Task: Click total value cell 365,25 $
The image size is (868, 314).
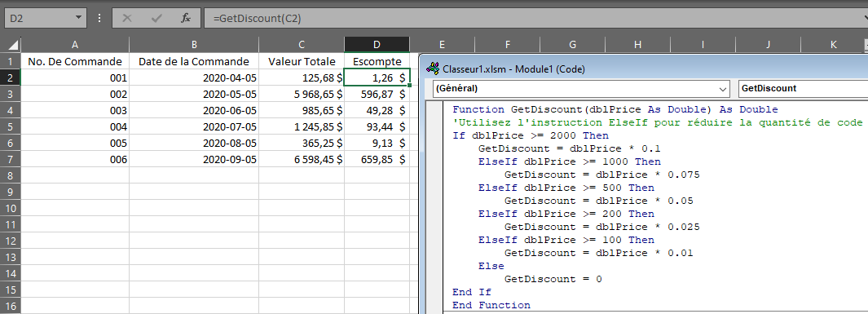Action: pyautogui.click(x=302, y=144)
